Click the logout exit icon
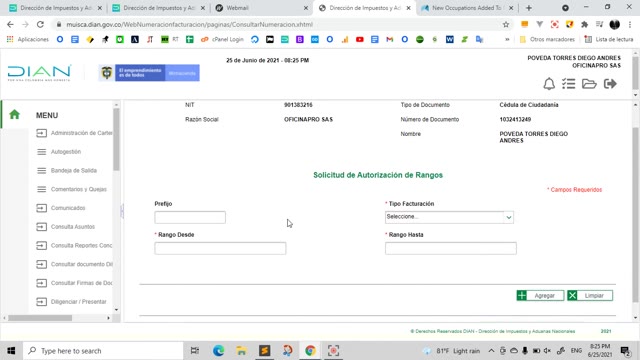The height and width of the screenshot is (360, 640). click(610, 84)
